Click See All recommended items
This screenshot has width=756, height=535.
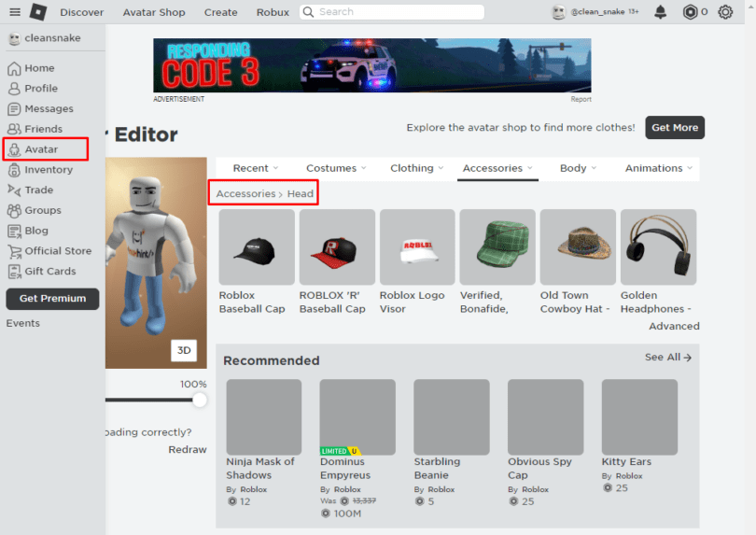(667, 358)
